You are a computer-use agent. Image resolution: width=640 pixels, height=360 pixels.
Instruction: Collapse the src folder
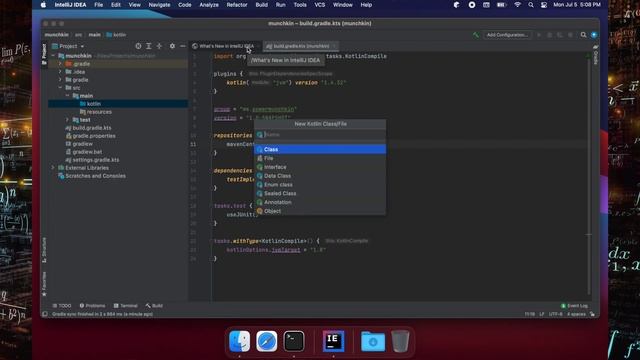(x=60, y=88)
